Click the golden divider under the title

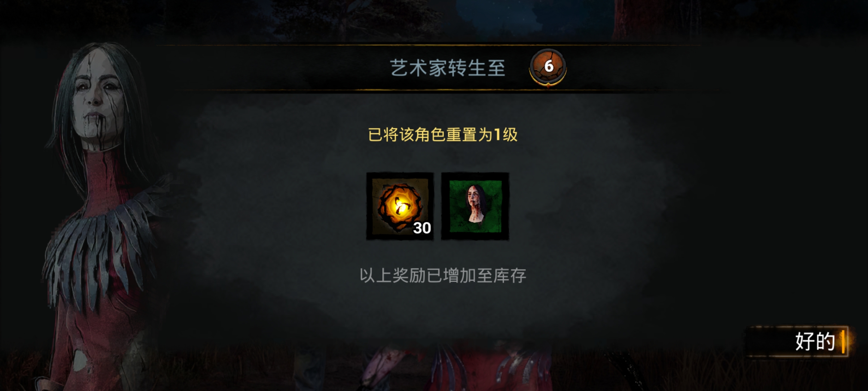(434, 90)
